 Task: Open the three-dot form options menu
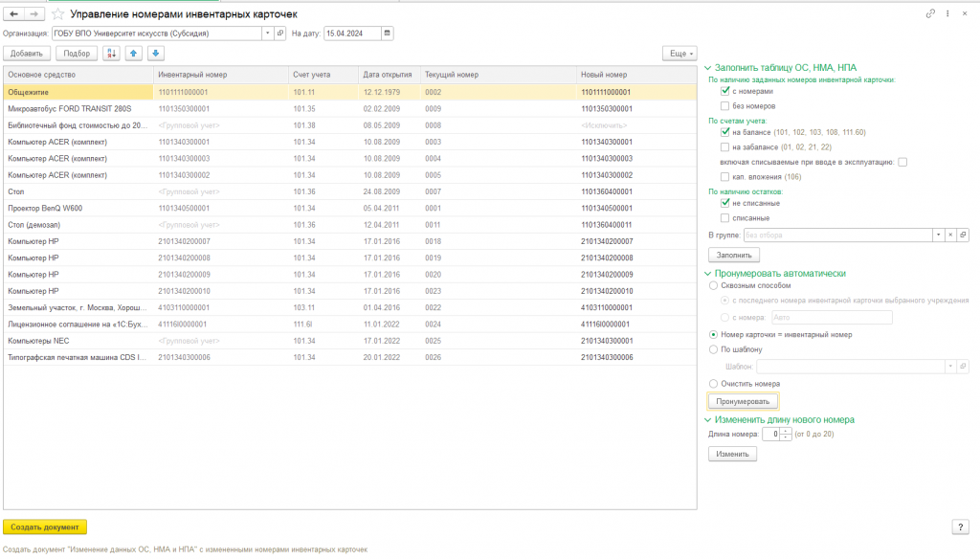coord(947,13)
